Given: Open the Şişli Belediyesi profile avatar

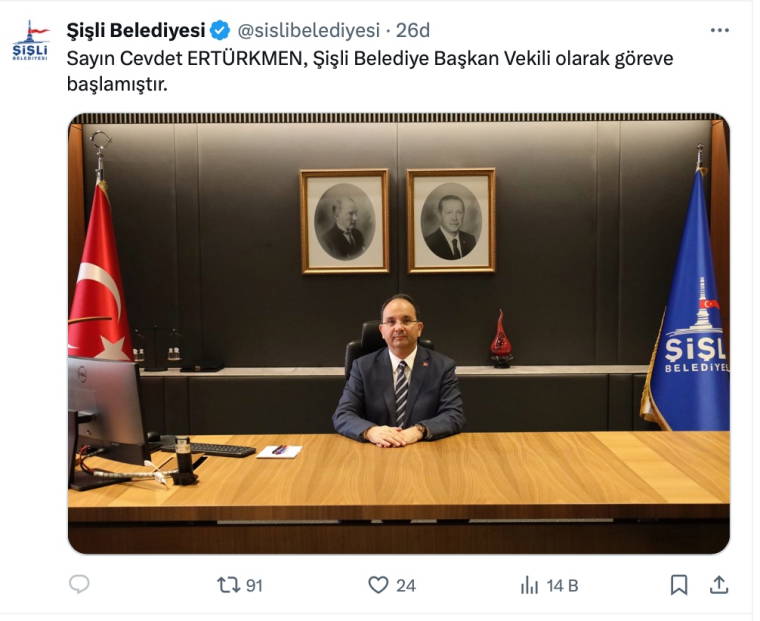Looking at the screenshot, I should [31, 40].
